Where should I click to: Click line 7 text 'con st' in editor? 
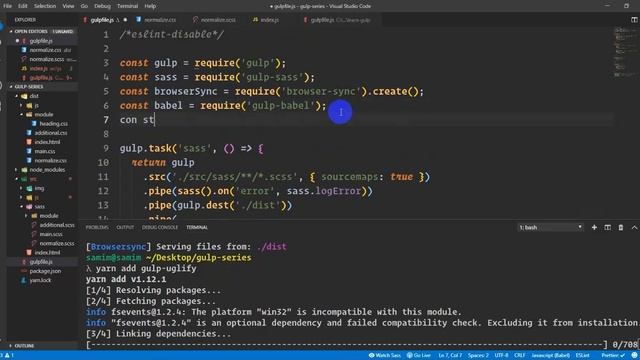[x=137, y=120]
